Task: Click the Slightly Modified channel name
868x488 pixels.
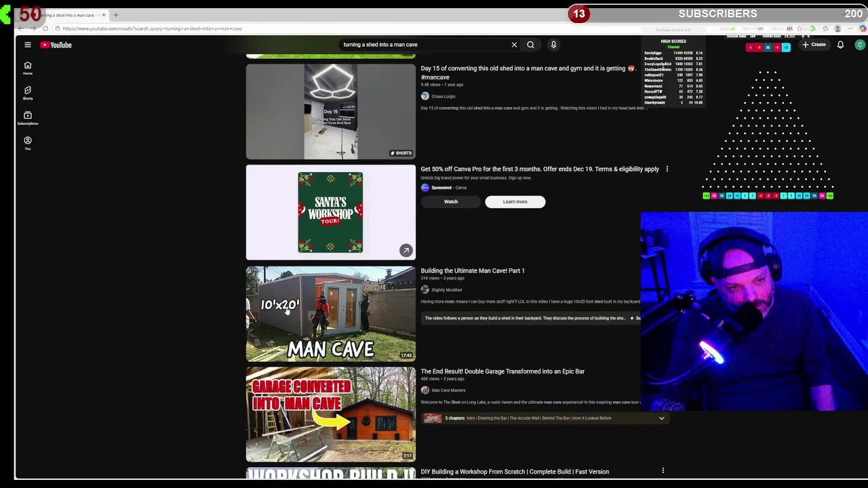Action: click(446, 289)
